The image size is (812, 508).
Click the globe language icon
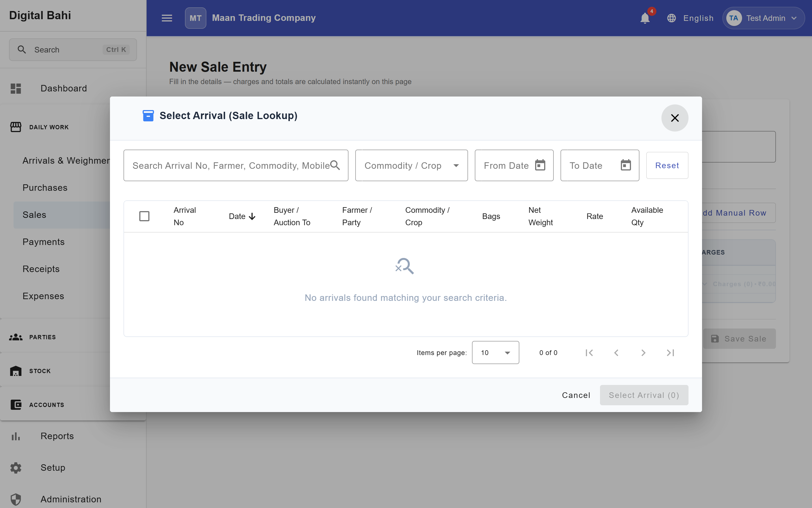[x=671, y=18]
